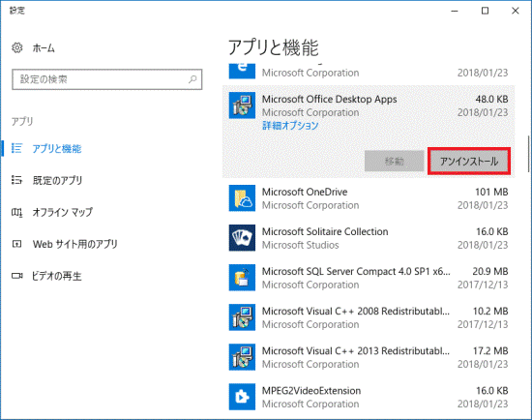Open the 詳細オプション link
The height and width of the screenshot is (420, 532).
click(x=290, y=126)
